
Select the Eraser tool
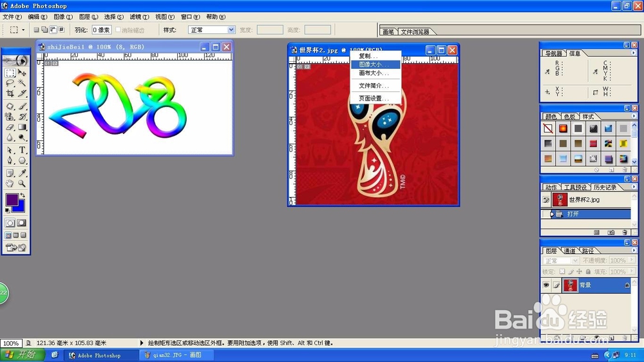(x=10, y=127)
